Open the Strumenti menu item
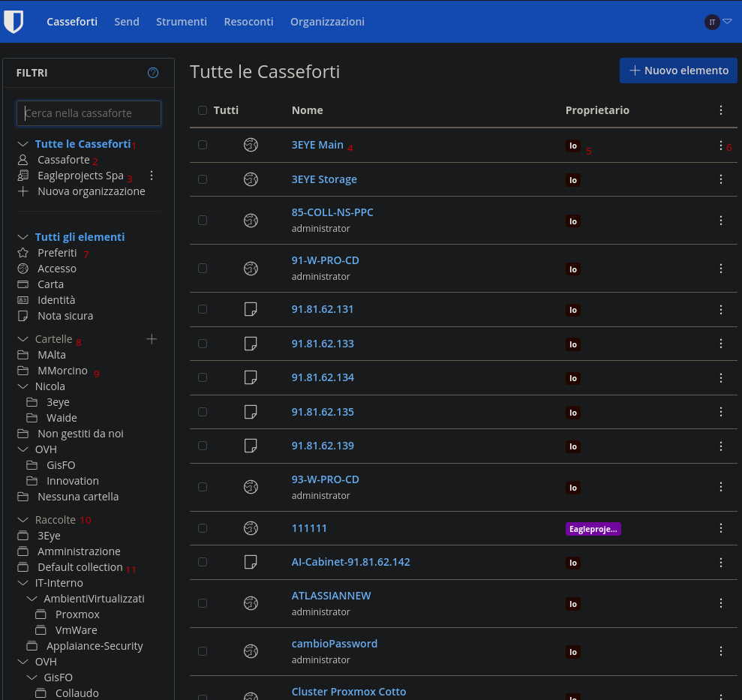Viewport: 742px width, 700px height. 182,22
